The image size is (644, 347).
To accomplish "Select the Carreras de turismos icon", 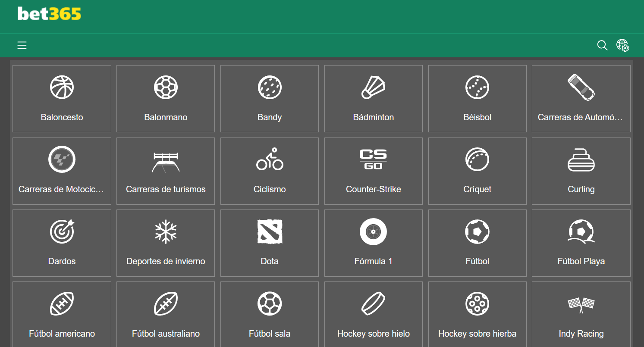I will [166, 162].
